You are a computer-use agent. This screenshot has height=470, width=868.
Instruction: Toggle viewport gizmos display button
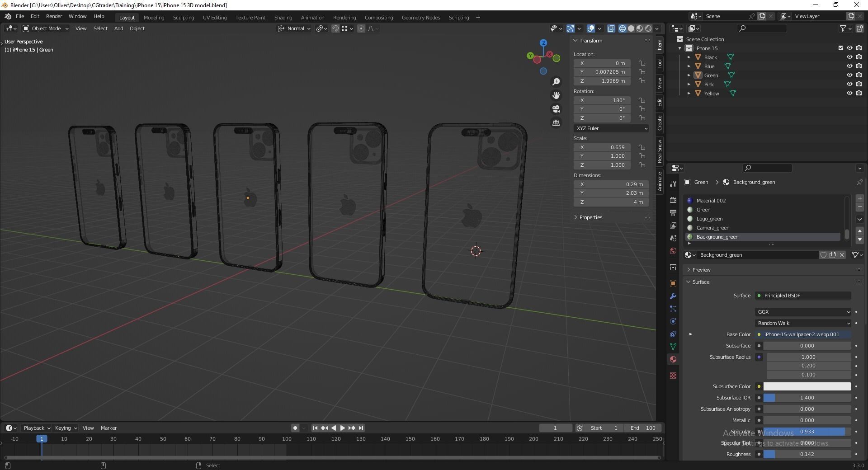click(x=571, y=28)
